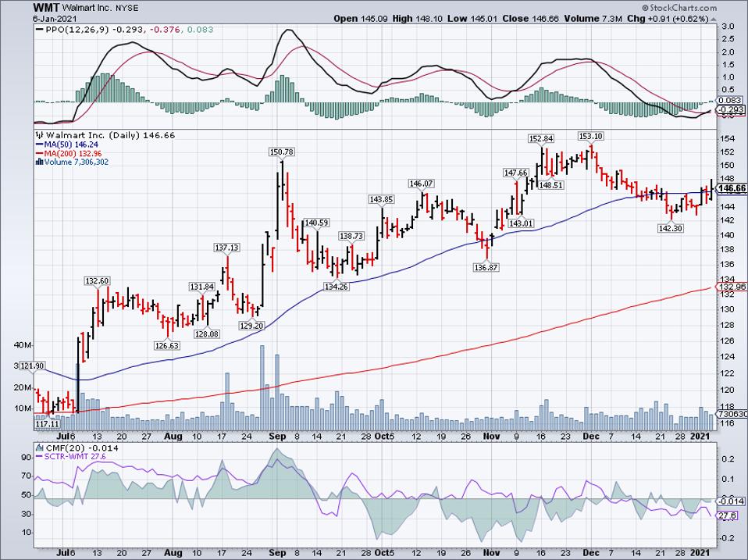The width and height of the screenshot is (748, 560).
Task: Select the Volume 7,306,302 legend entry
Action: (x=77, y=162)
